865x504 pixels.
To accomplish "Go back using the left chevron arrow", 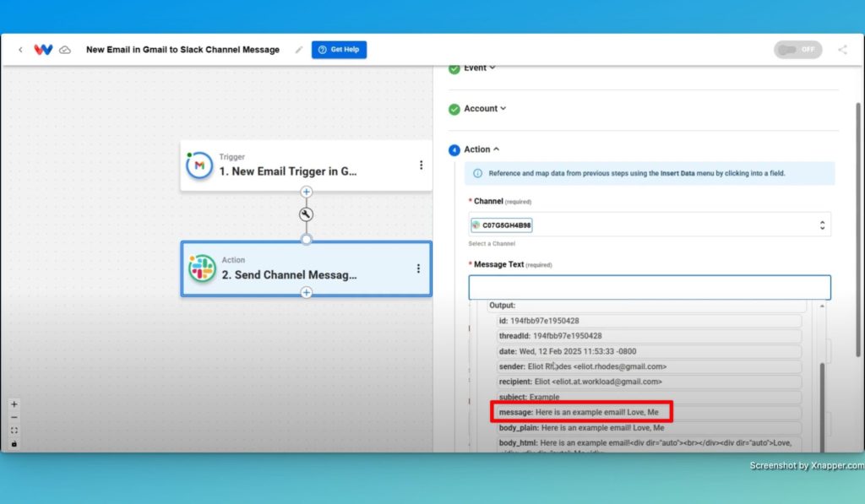I will [x=20, y=50].
